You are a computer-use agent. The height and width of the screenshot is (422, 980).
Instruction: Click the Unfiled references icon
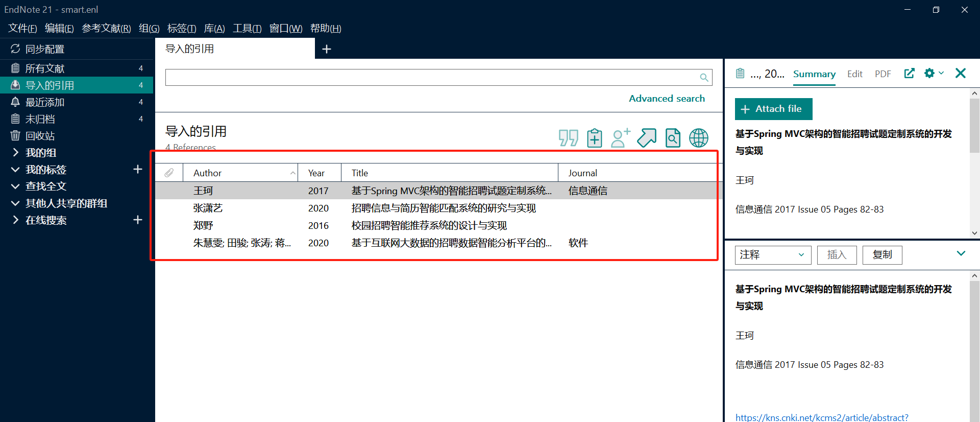[15, 119]
